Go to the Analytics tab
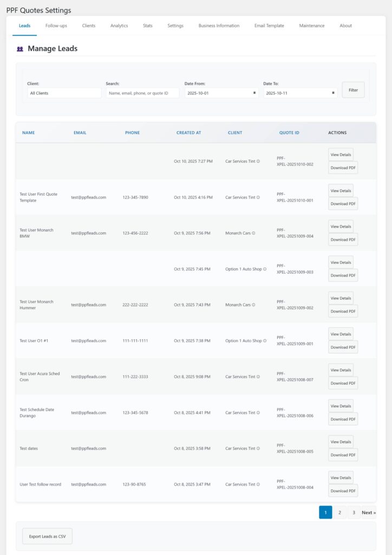 click(119, 25)
